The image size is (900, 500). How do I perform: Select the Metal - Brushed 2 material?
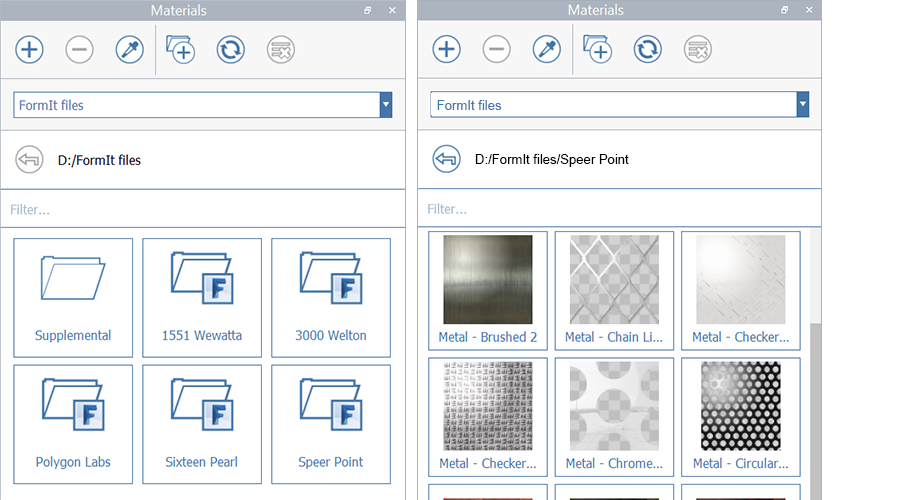pos(488,290)
